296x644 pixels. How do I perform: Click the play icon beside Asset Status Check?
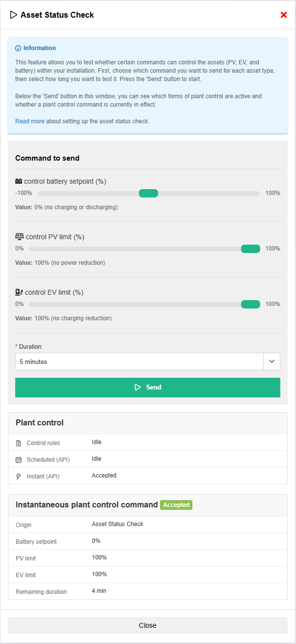(x=13, y=15)
